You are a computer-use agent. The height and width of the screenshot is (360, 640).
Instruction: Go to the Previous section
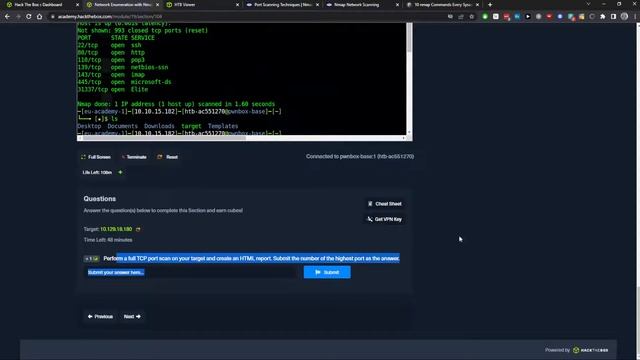(x=100, y=316)
